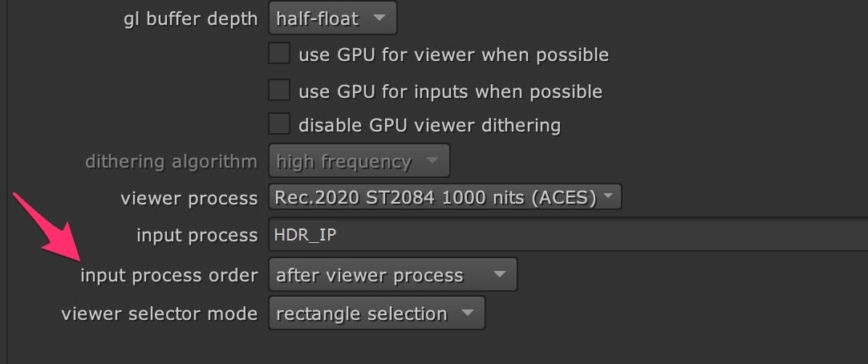The height and width of the screenshot is (364, 868).
Task: Focus the input process field containing HDR_IP
Action: 562,236
